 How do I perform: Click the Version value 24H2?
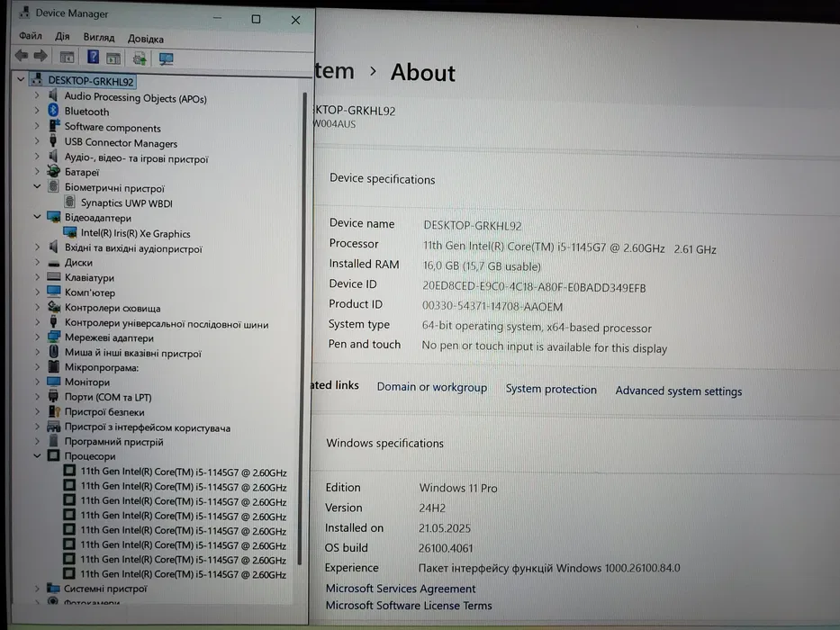tap(432, 508)
